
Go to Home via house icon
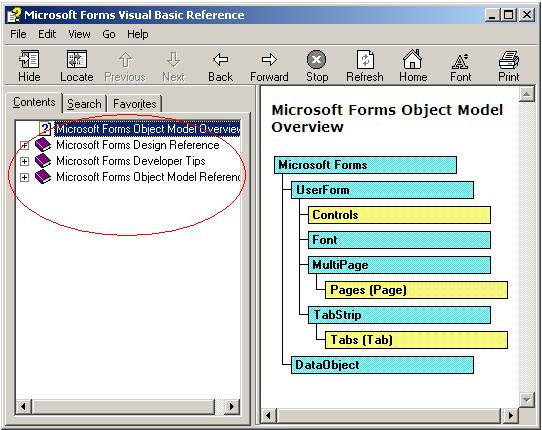[413, 59]
